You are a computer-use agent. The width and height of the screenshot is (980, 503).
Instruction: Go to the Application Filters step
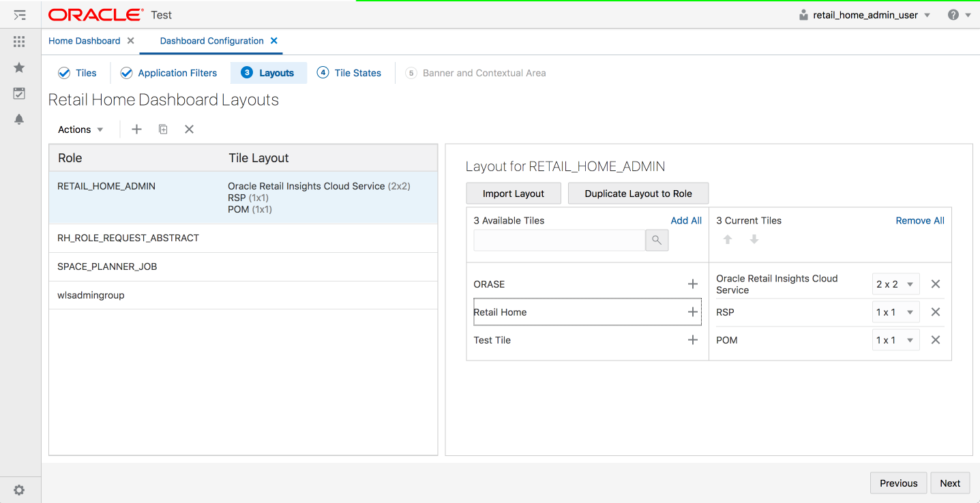(x=168, y=73)
